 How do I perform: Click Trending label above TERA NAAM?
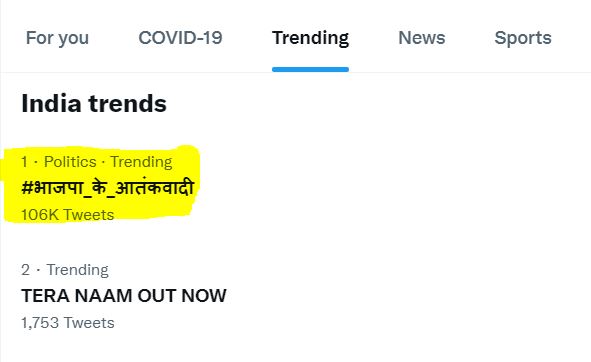[78, 270]
